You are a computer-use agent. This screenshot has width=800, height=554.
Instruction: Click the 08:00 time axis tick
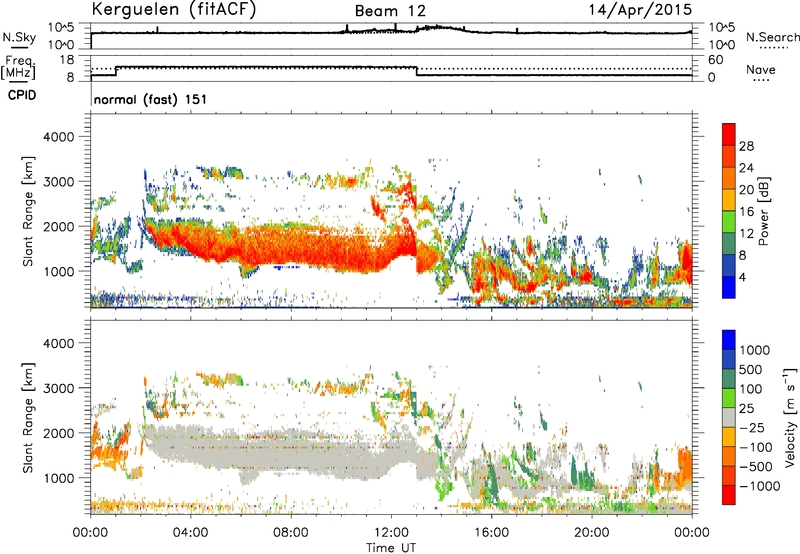pos(291,533)
